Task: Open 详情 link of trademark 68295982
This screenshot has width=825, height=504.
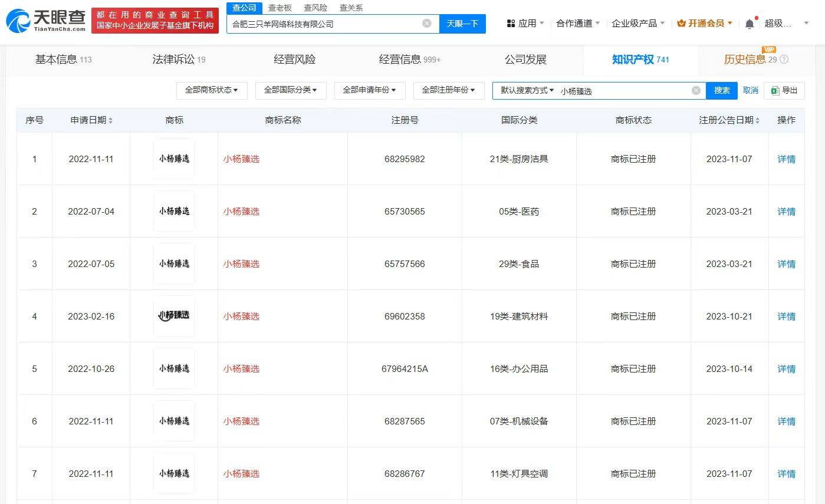Action: point(786,159)
